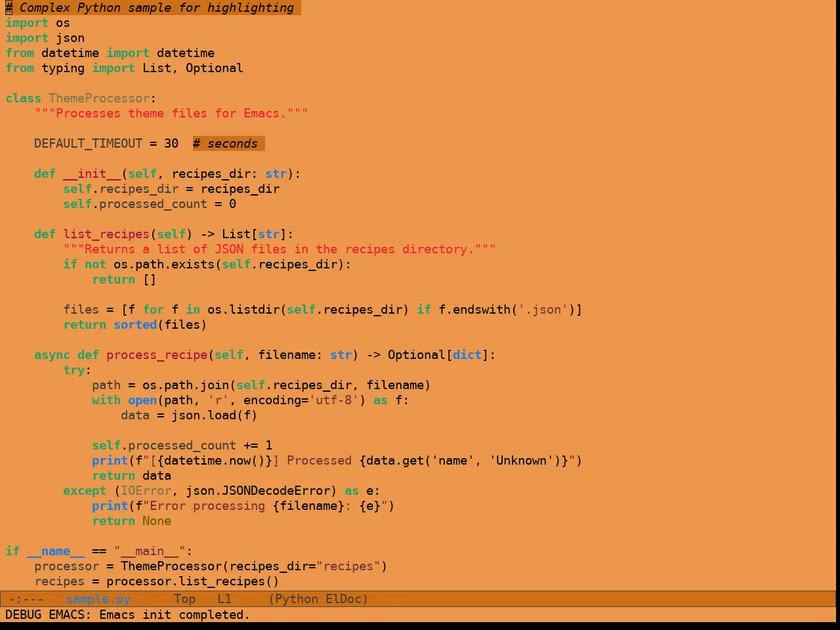The width and height of the screenshot is (840, 630).
Task: Click the ThemeProcessor class name
Action: click(x=99, y=98)
